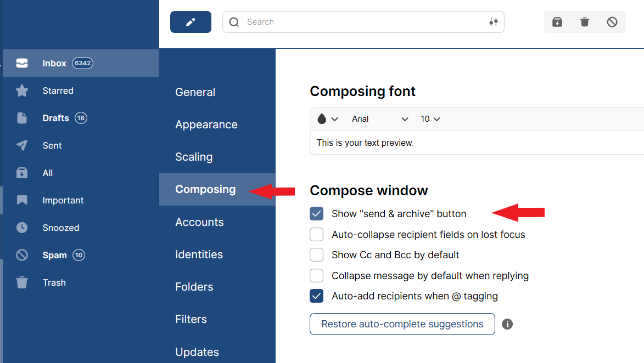Viewport: 644px width, 363px height.
Task: Click the archive icon in top toolbar
Action: tap(557, 22)
